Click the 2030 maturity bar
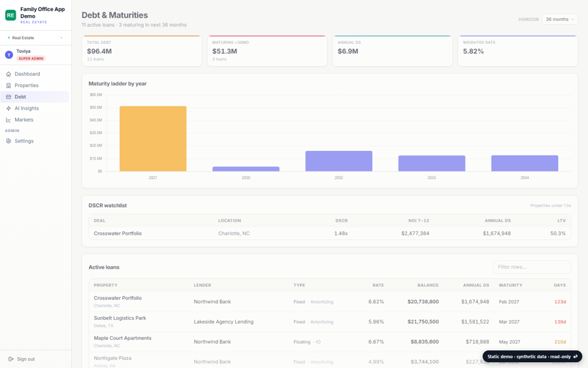The height and width of the screenshot is (368, 588). tap(246, 169)
